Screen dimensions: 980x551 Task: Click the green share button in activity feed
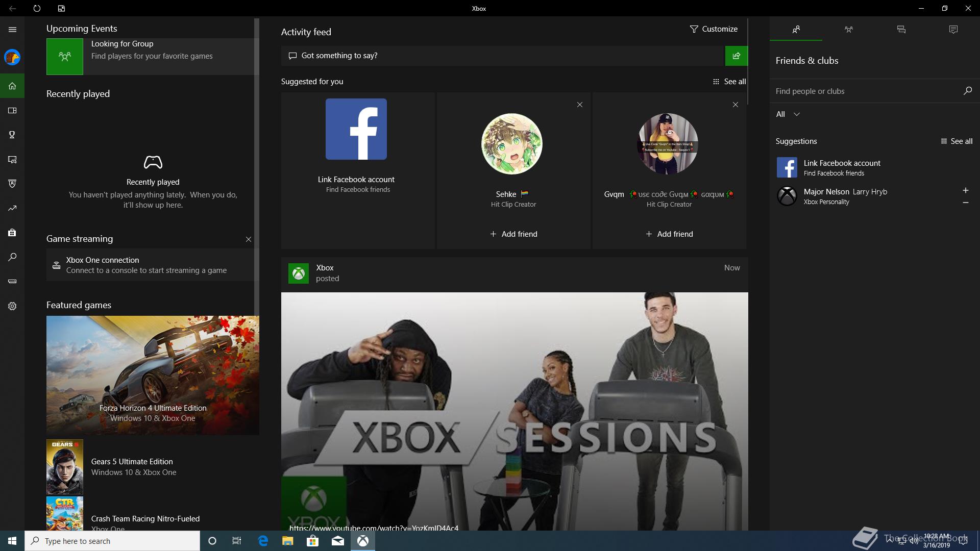[x=737, y=56]
